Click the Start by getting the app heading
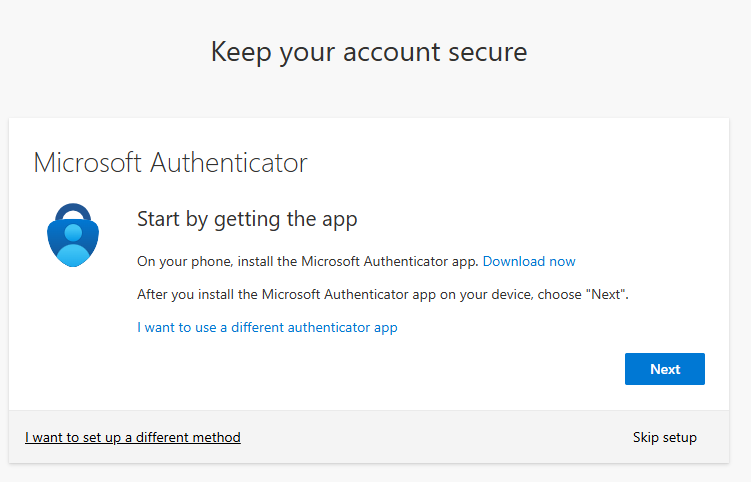 (247, 219)
